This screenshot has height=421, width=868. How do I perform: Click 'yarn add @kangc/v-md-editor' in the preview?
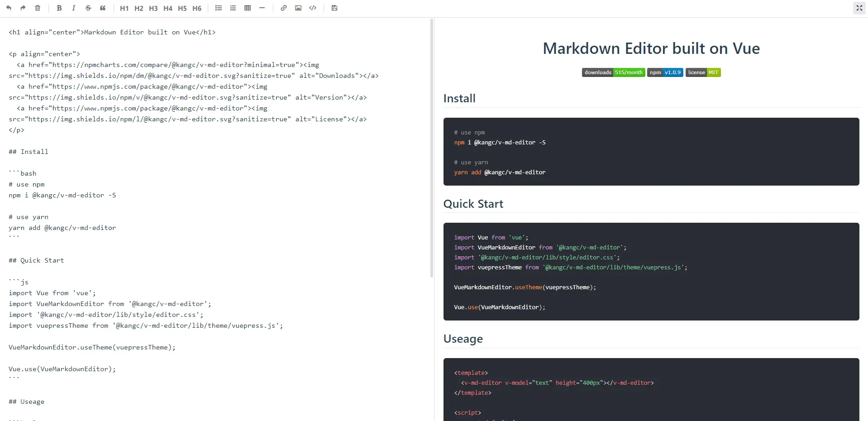pyautogui.click(x=500, y=172)
